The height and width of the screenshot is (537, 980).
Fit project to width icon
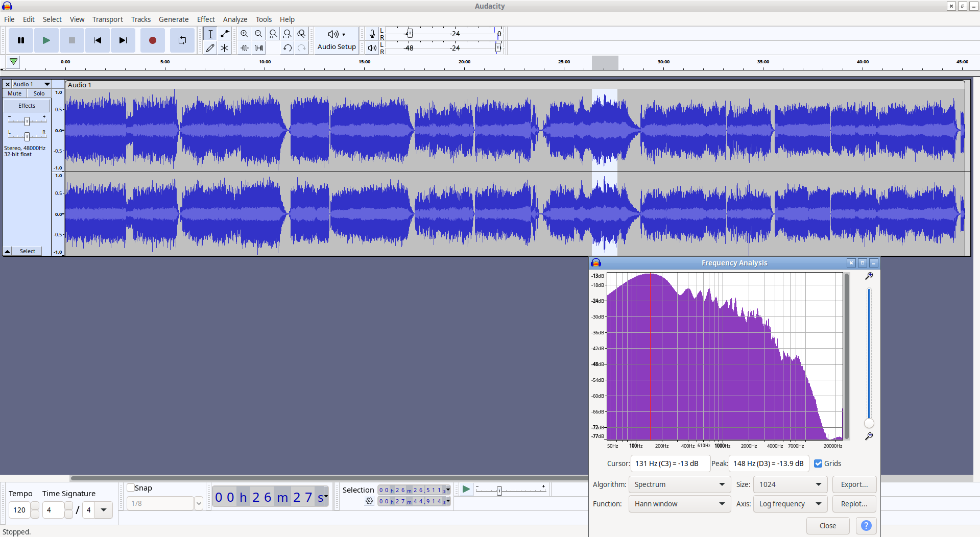point(288,34)
